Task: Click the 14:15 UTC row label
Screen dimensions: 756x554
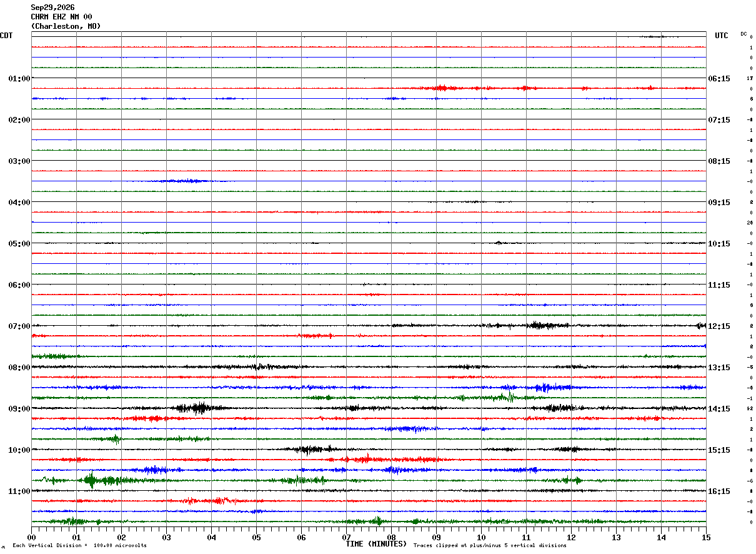Action: tap(719, 409)
